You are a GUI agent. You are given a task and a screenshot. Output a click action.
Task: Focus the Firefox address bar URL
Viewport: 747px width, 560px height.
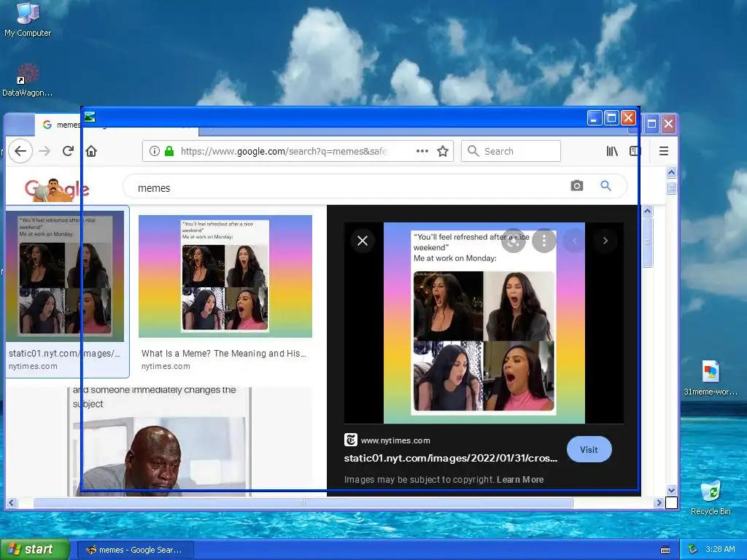pos(284,151)
